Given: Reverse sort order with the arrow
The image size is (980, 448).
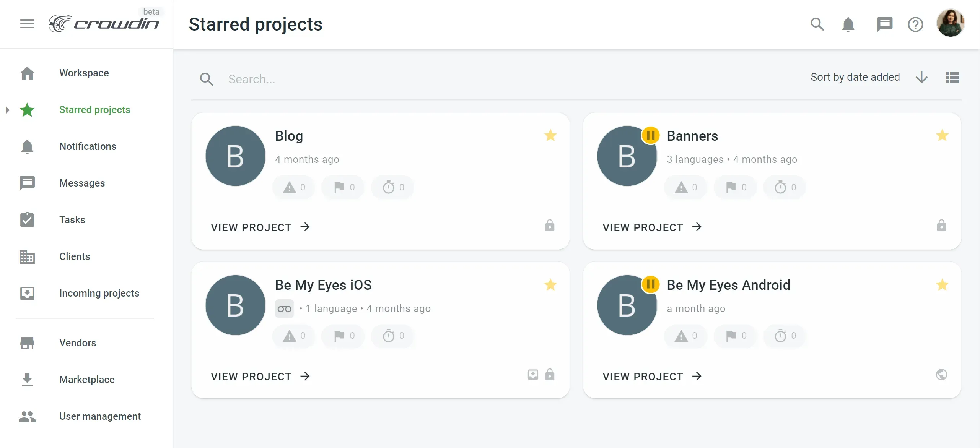Looking at the screenshot, I should point(921,77).
